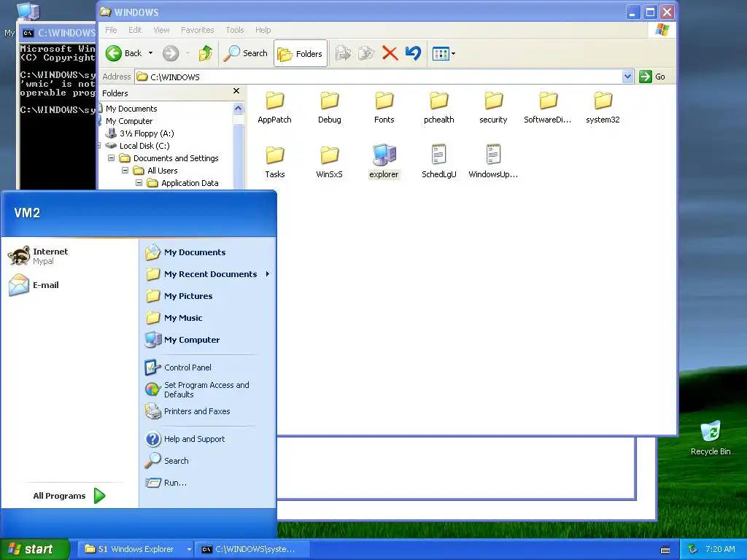Close the Folders pane

(236, 91)
